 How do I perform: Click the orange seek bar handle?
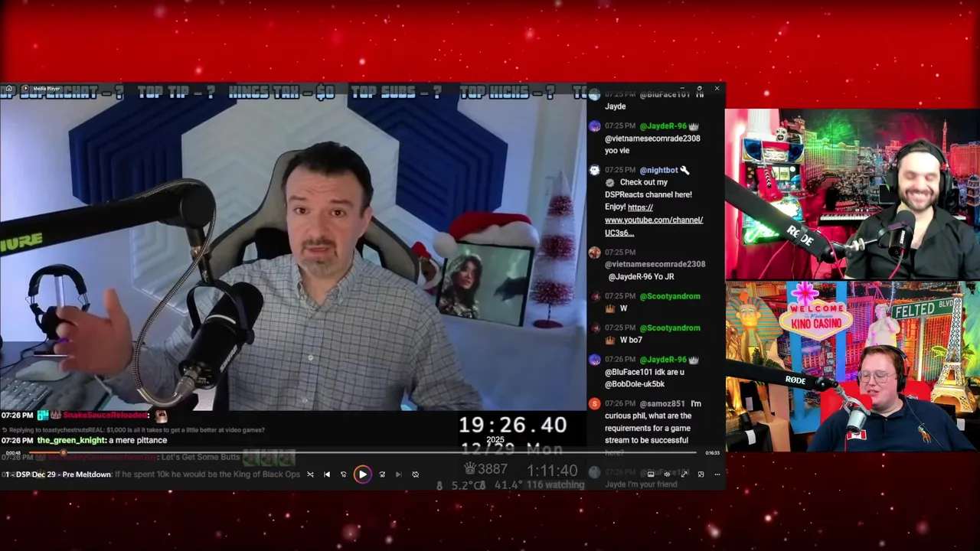pos(63,453)
